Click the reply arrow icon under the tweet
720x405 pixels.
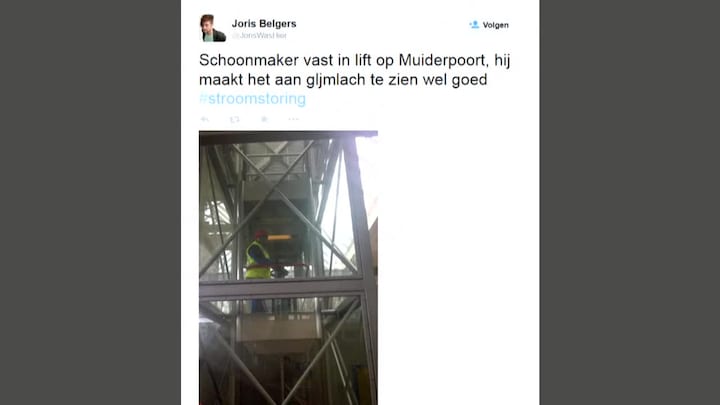click(205, 119)
